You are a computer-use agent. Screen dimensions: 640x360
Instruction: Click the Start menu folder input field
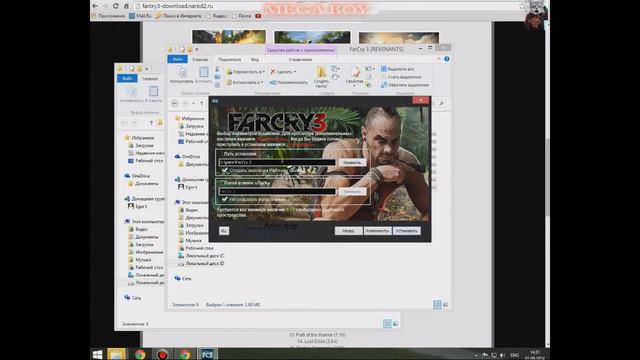tap(278, 191)
